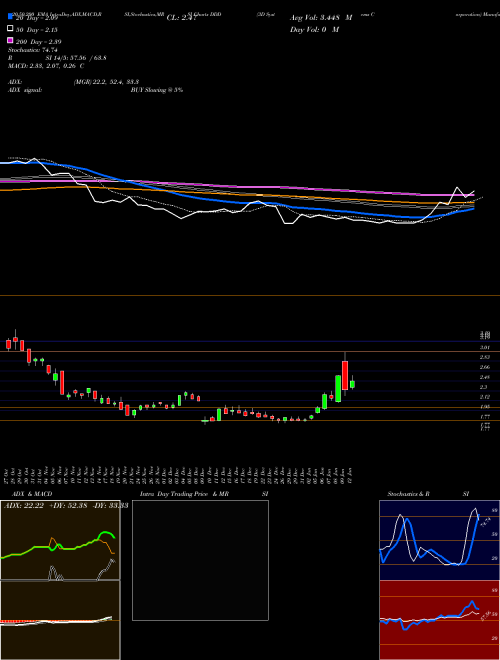Screen dimensions: 500x660
Task: Click the 1.95 price axis label
Action: pos(484,407)
